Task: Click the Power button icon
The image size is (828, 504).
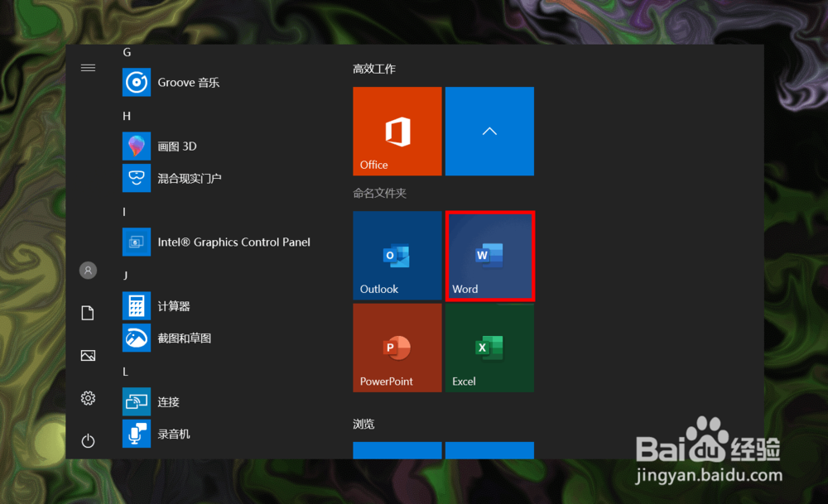Action: point(89,440)
